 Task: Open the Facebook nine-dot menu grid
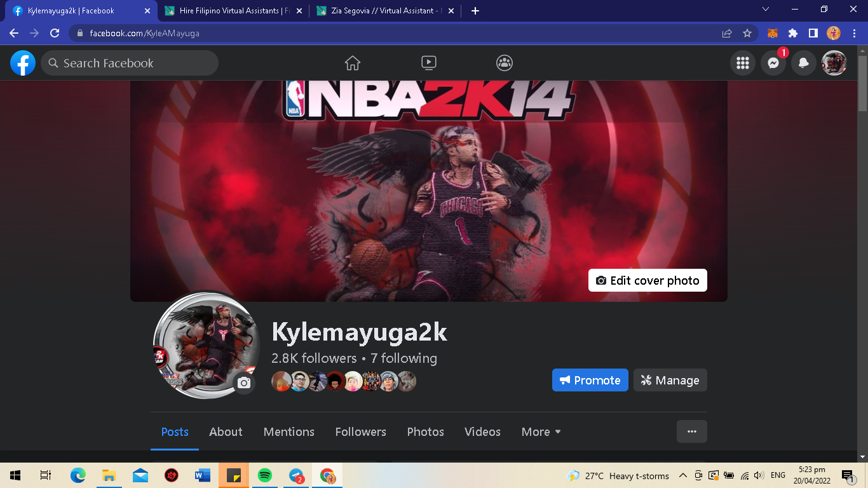click(x=743, y=63)
